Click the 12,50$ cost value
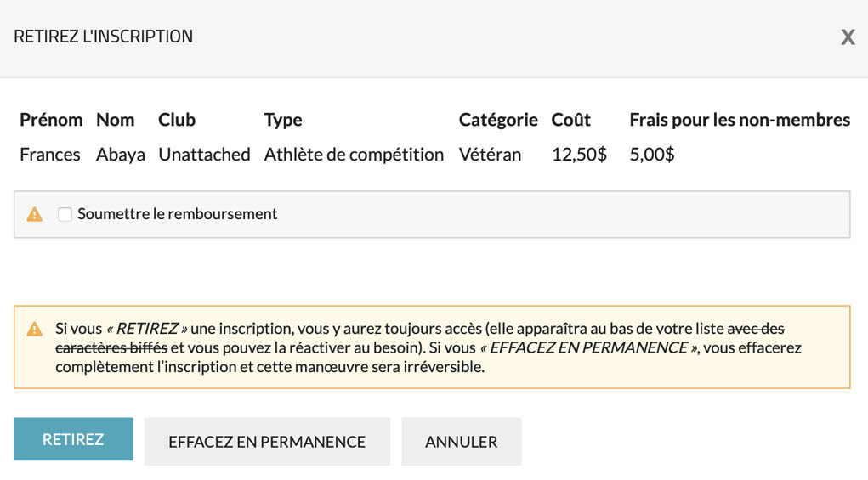The width and height of the screenshot is (868, 480). [579, 155]
